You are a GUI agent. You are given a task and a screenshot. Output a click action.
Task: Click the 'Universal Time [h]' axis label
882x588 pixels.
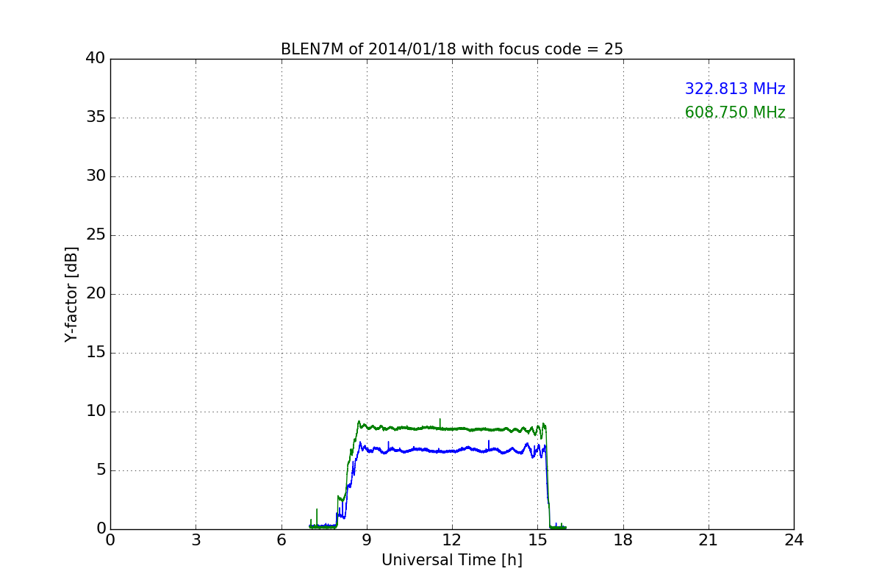pyautogui.click(x=452, y=560)
